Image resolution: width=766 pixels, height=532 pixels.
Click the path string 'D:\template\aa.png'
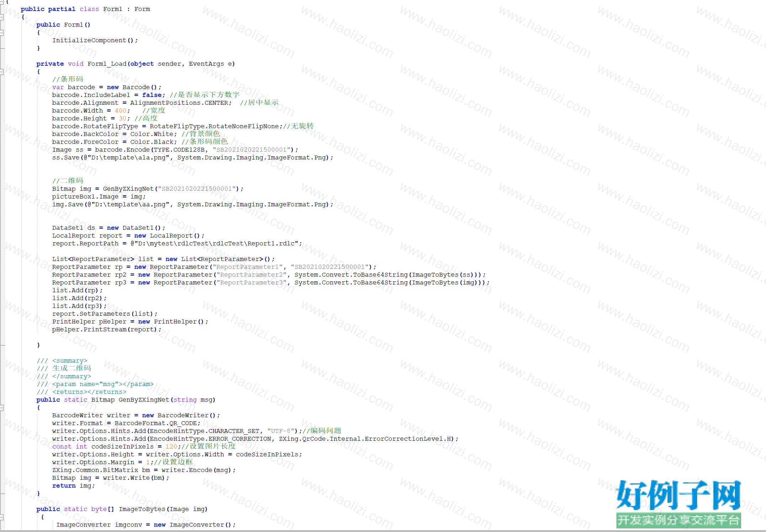coord(130,204)
